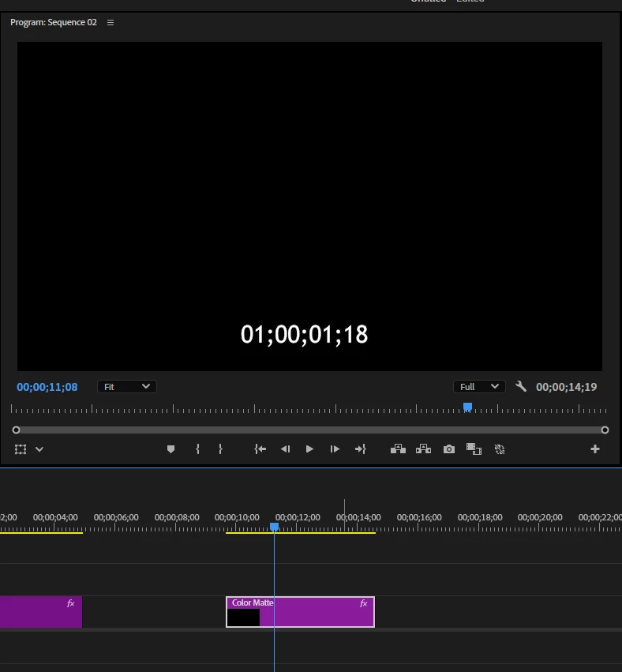The image size is (622, 672).
Task: Click Go to In point button
Action: point(260,449)
